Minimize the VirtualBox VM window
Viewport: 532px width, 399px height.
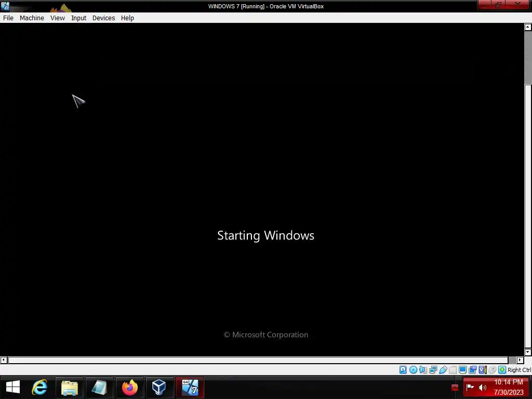485,5
